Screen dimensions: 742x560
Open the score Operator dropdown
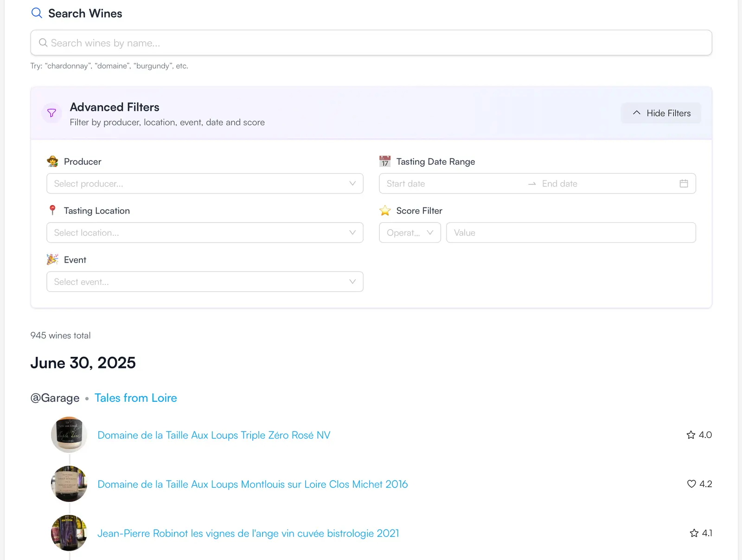(x=409, y=233)
